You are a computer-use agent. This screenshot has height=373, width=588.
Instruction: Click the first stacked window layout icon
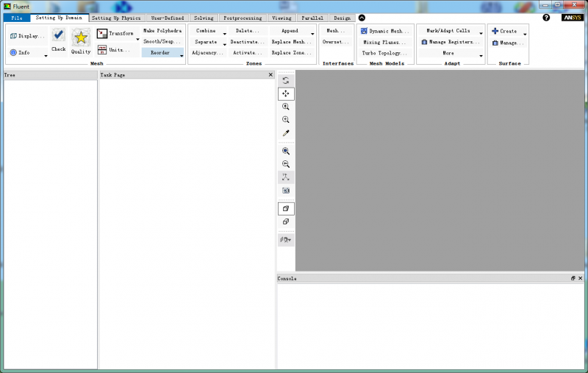(286, 209)
